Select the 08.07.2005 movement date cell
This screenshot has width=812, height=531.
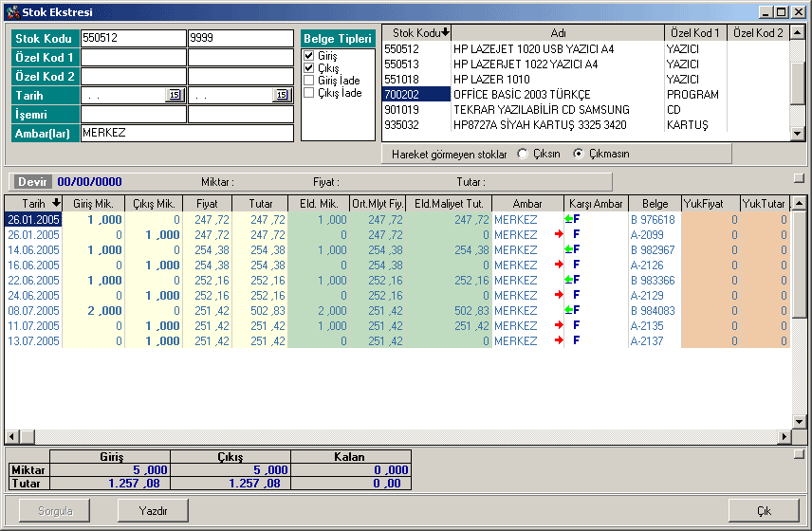click(x=33, y=310)
